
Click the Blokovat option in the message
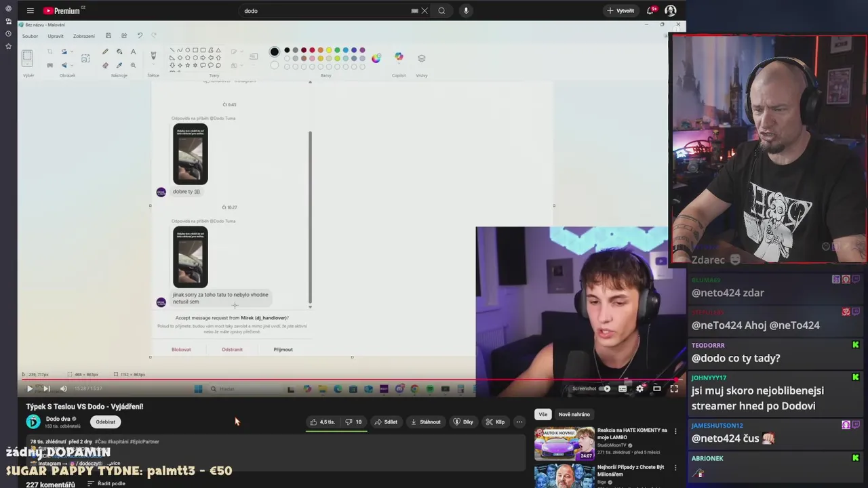[x=181, y=350]
